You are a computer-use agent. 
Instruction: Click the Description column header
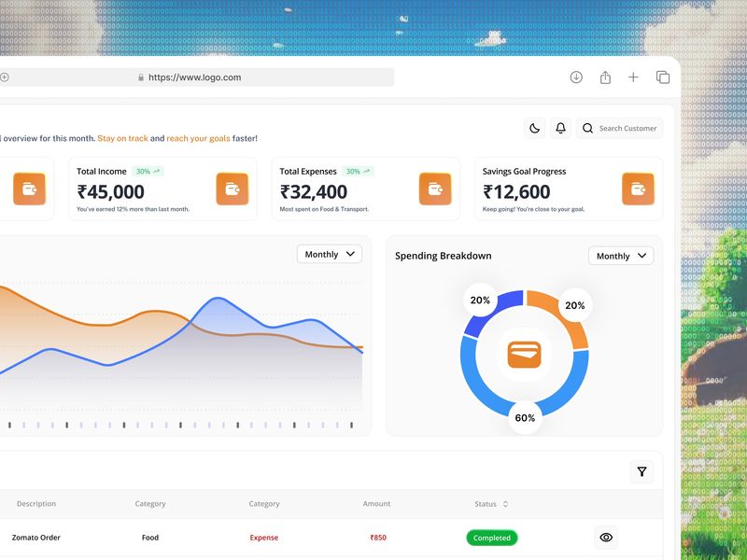pyautogui.click(x=36, y=503)
